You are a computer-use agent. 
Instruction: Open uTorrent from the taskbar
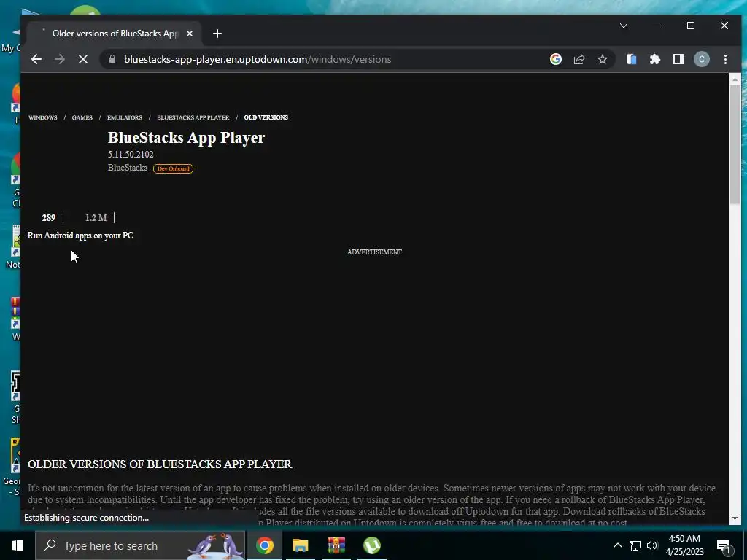point(371,545)
